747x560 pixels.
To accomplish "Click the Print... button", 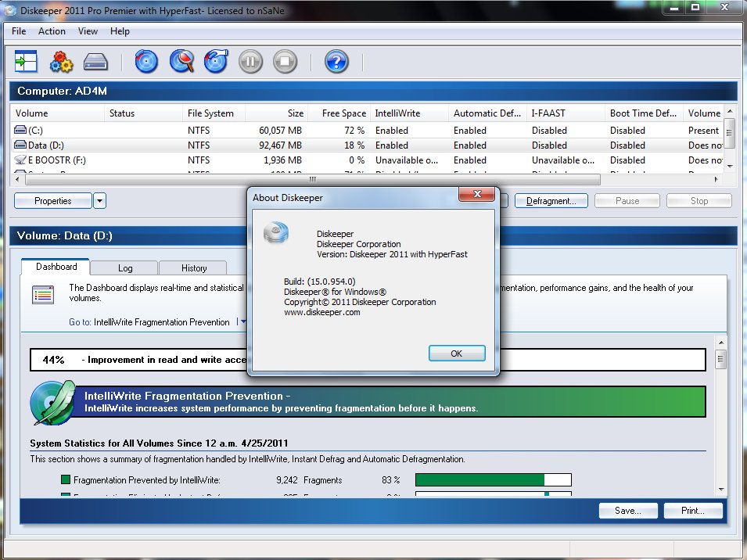I will 693,511.
